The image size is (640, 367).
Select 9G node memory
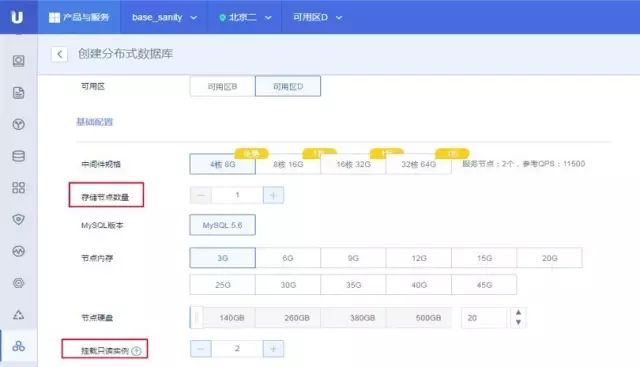353,258
